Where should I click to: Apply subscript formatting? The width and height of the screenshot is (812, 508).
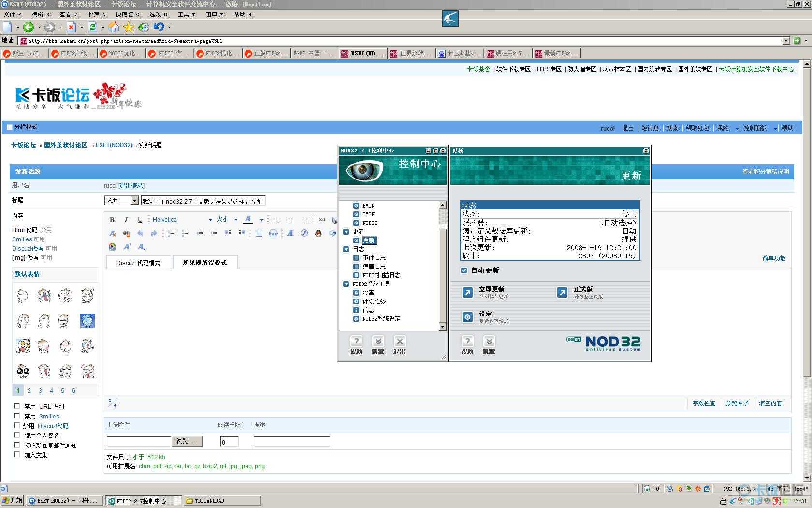click(x=141, y=247)
